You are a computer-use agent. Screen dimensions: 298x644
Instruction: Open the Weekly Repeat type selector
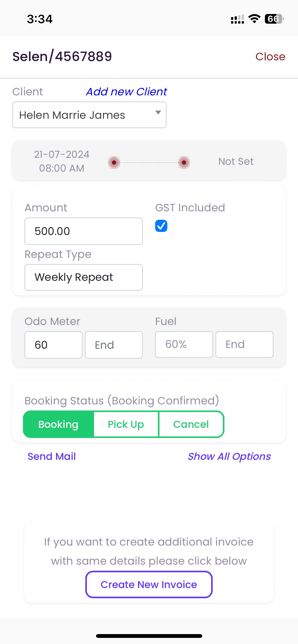coord(84,277)
